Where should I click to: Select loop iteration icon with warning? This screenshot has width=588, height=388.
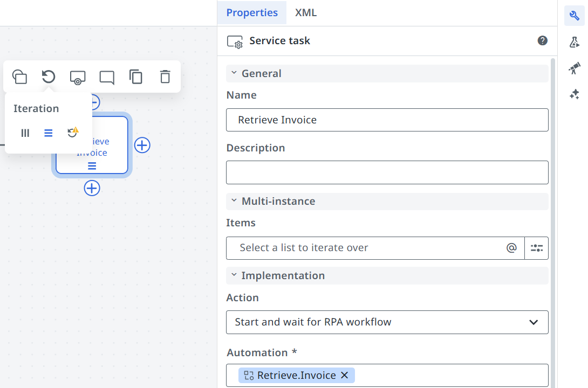[x=72, y=132]
